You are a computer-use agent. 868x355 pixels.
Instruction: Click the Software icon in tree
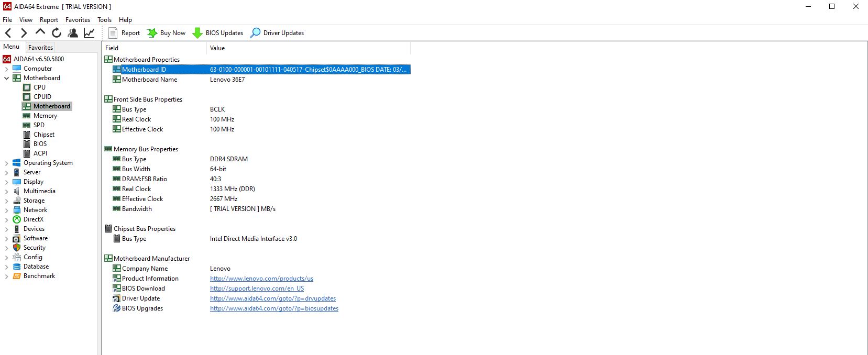17,238
